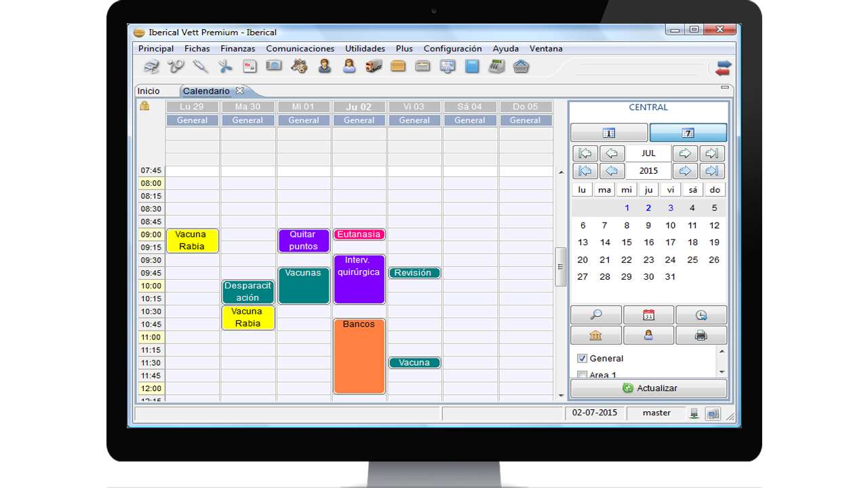This screenshot has height=488, width=868.
Task: Click the stethoscope icon in the toolbar
Action: tap(176, 67)
